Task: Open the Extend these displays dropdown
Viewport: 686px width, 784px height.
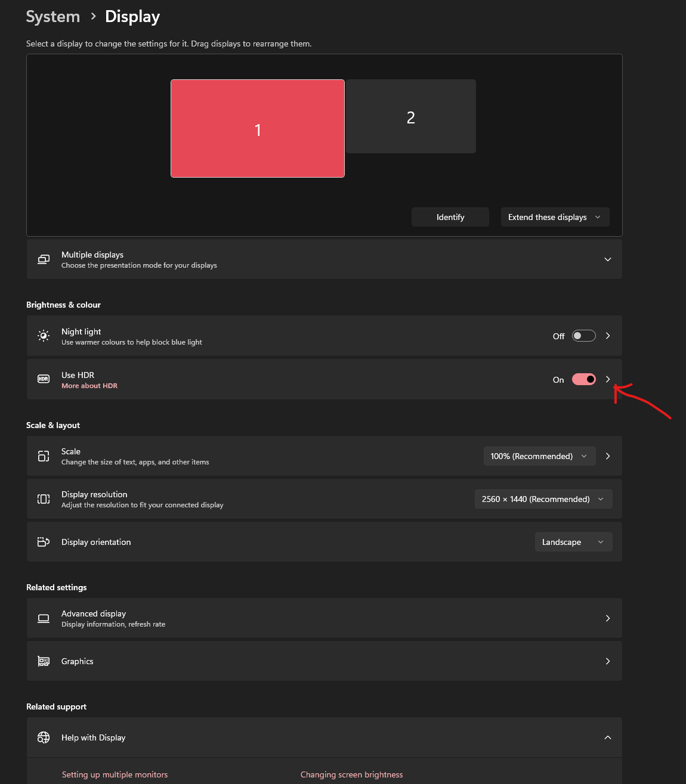Action: point(554,216)
